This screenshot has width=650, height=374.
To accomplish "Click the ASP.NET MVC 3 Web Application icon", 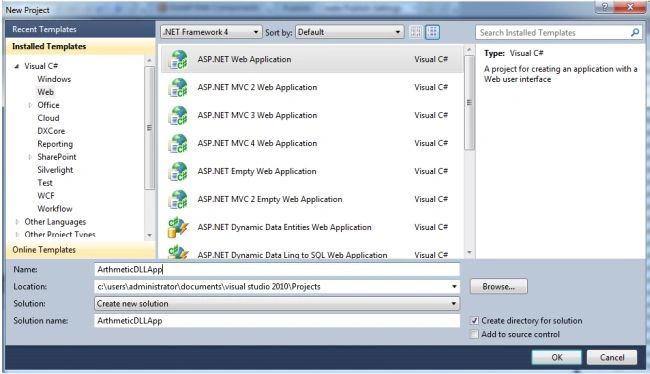I will [178, 116].
